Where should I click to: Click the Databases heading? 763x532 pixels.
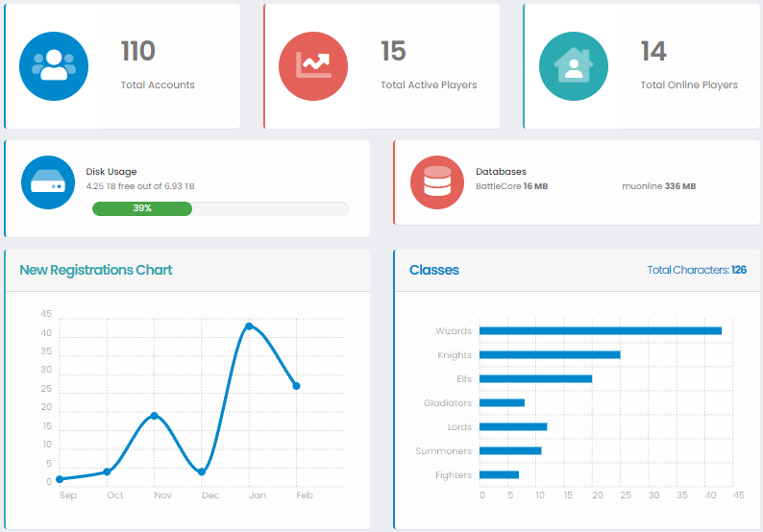(502, 172)
